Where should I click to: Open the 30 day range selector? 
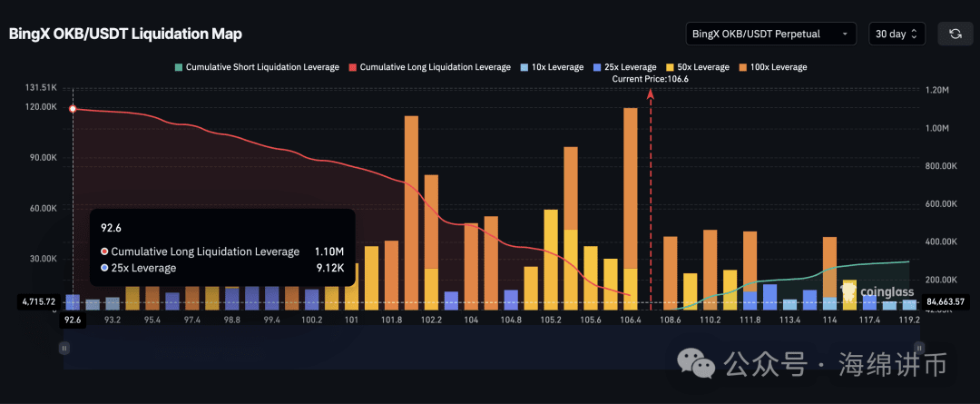(897, 34)
